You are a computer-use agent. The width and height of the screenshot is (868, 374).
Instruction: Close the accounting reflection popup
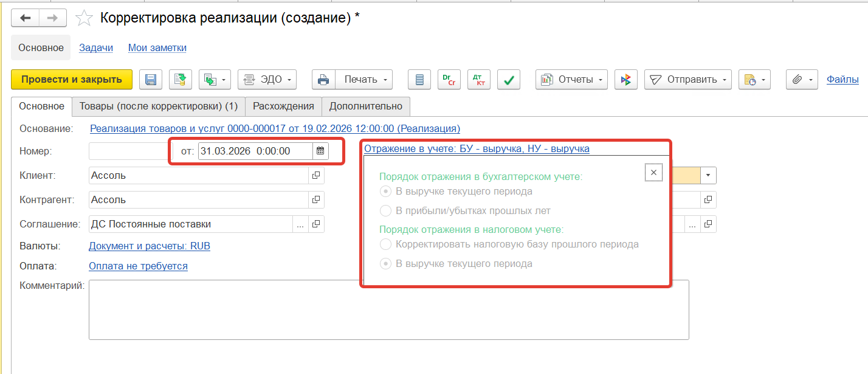click(x=653, y=173)
